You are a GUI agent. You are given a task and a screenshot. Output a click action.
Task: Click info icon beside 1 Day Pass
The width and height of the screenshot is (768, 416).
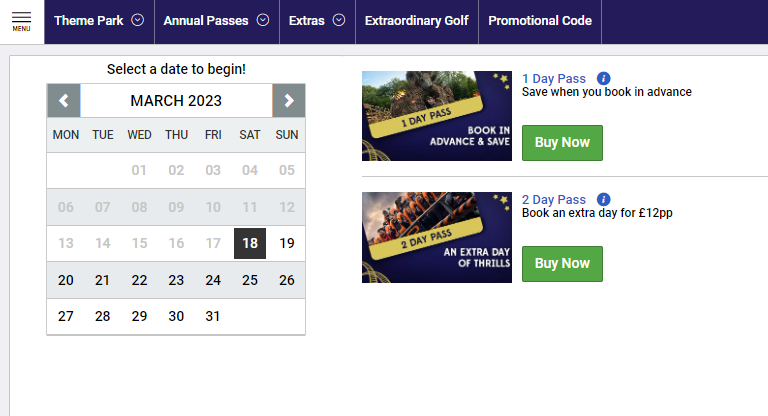point(603,78)
